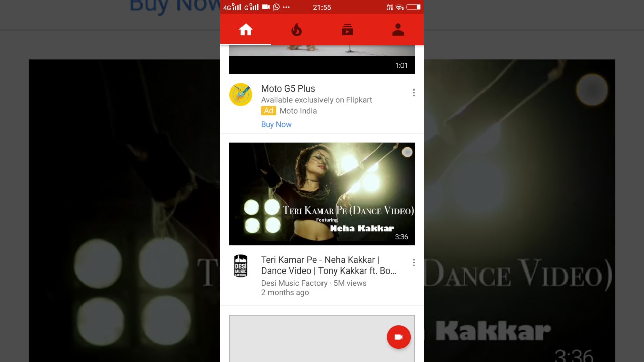Image resolution: width=644 pixels, height=362 pixels.
Task: Tap the Wi-Fi icon in status bar
Action: pos(399,7)
